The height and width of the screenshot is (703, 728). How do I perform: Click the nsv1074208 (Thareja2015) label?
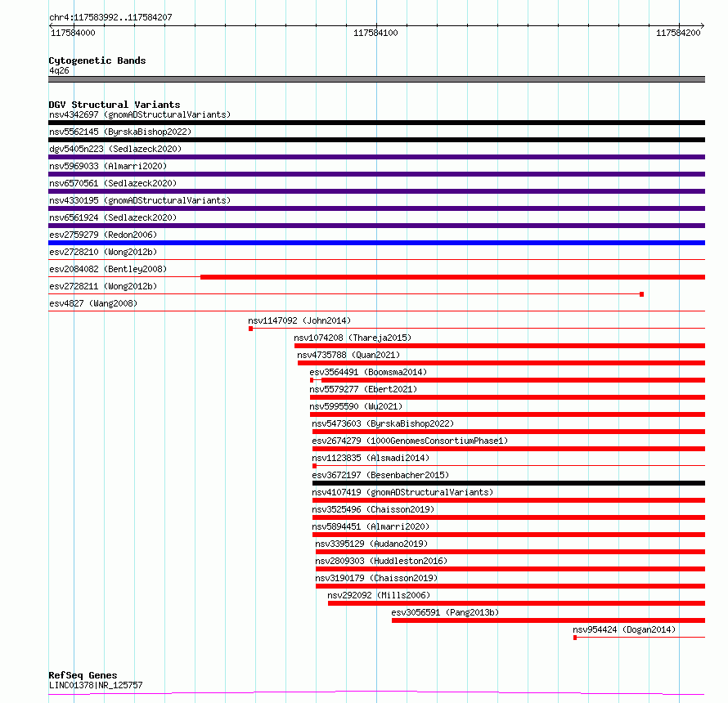coord(353,338)
